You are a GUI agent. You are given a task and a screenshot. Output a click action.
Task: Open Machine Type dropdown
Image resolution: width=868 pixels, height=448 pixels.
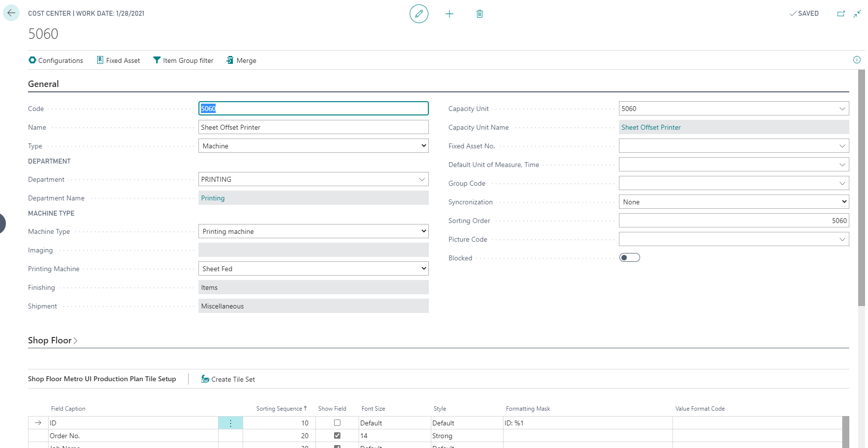click(x=313, y=231)
